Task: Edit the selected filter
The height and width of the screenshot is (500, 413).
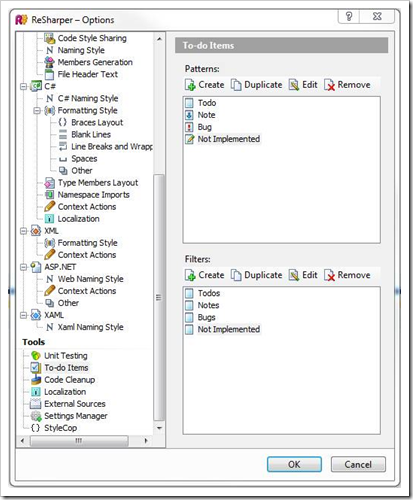Action: [303, 275]
